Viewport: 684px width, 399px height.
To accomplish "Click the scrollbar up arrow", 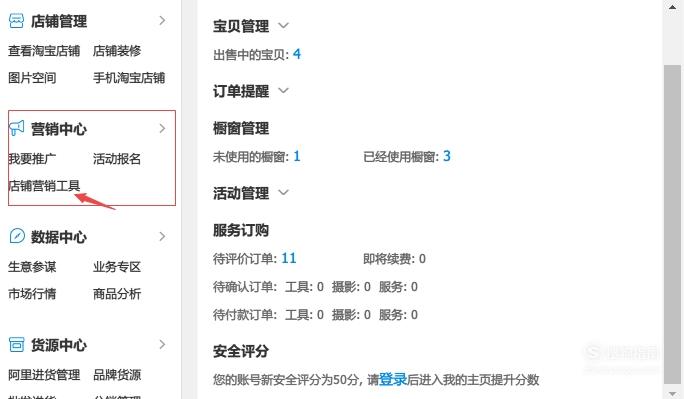I will tap(672, 7).
